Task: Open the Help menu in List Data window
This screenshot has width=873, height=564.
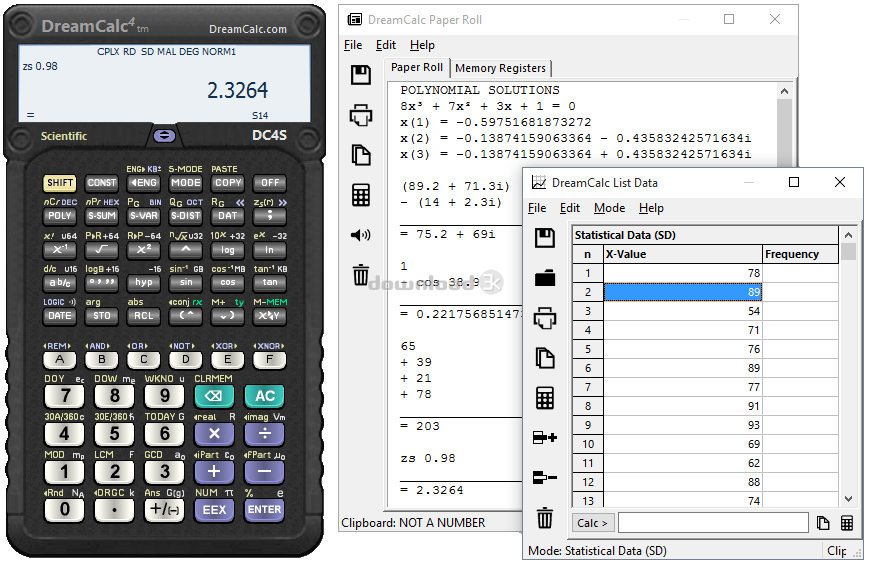Action: pyautogui.click(x=651, y=208)
